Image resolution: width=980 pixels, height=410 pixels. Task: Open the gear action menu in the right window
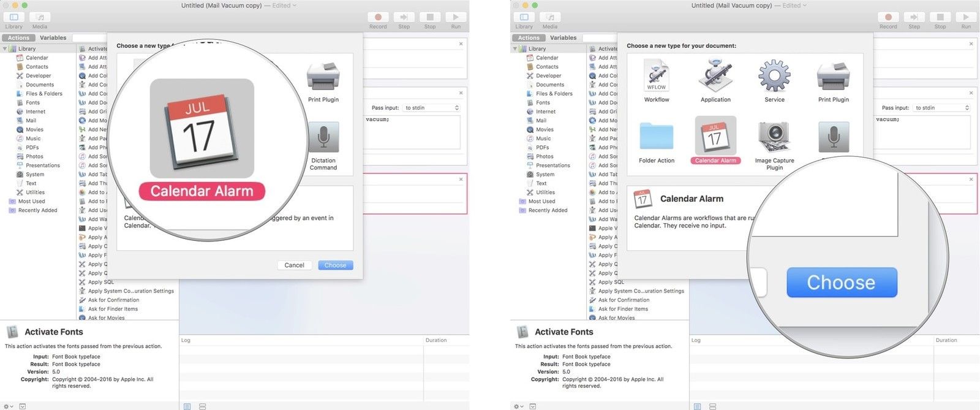[x=518, y=406]
